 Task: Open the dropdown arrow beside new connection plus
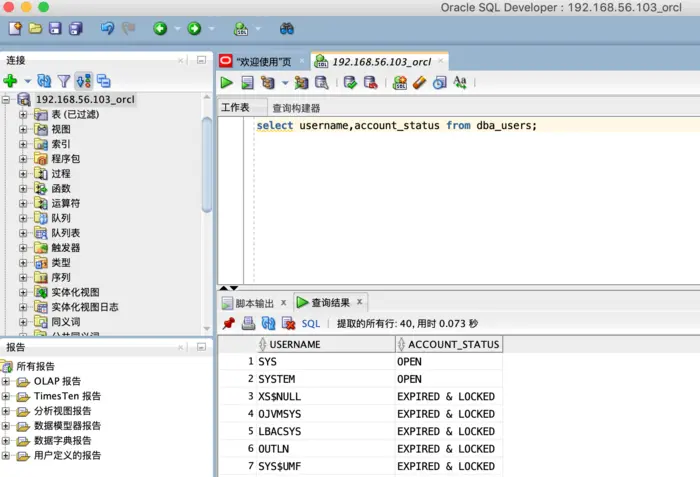28,81
